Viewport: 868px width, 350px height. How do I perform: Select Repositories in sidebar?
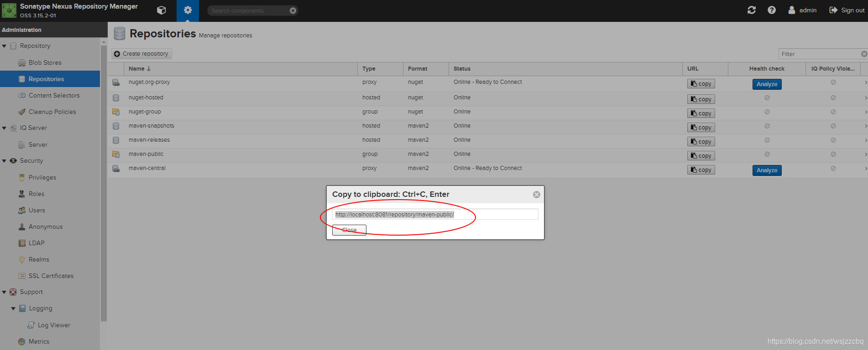[x=50, y=79]
